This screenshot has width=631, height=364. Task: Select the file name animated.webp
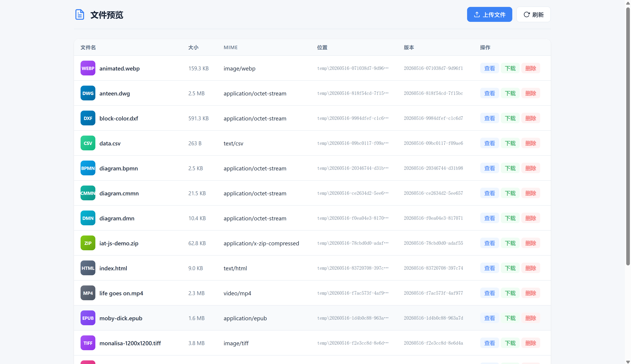[120, 69]
